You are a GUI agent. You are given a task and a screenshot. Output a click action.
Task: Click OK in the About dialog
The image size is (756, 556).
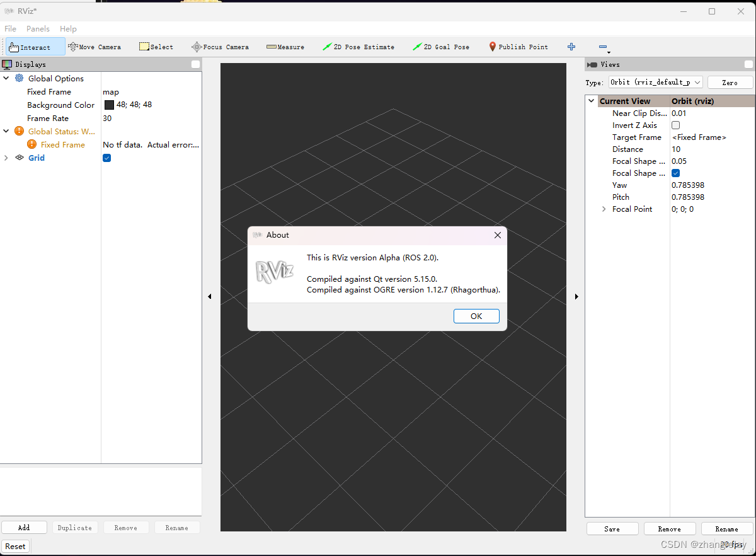coord(476,316)
